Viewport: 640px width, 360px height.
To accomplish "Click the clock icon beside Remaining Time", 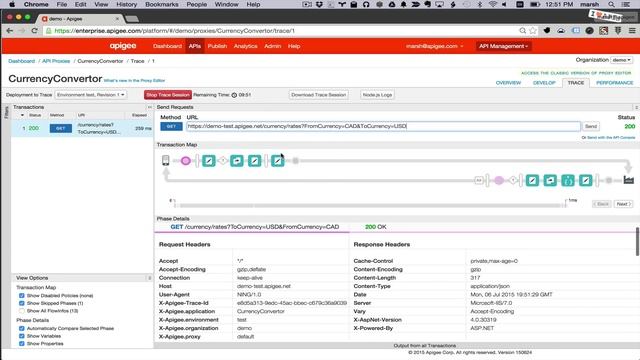I will [x=234, y=95].
